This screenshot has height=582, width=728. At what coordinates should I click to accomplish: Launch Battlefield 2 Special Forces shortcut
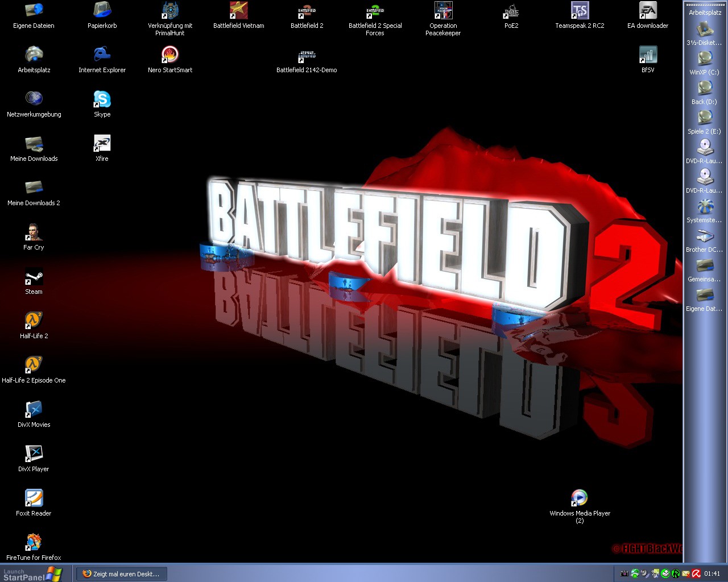tap(375, 10)
